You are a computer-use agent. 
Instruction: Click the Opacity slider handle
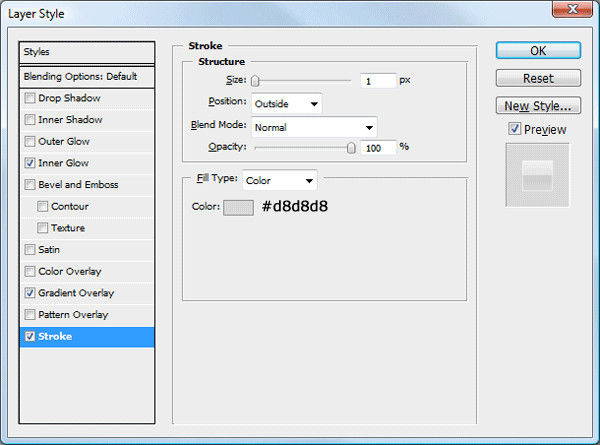coord(351,148)
